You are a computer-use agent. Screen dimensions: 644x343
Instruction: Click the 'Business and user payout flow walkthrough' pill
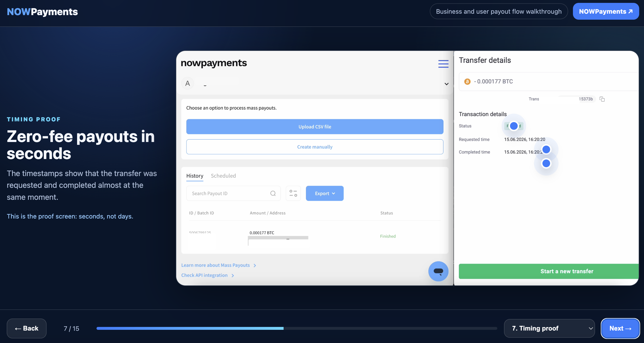[x=499, y=12]
